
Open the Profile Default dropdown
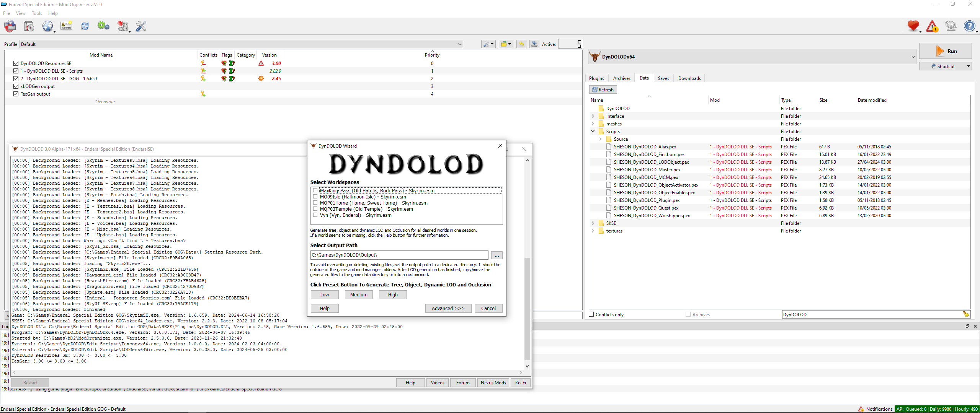coord(241,44)
